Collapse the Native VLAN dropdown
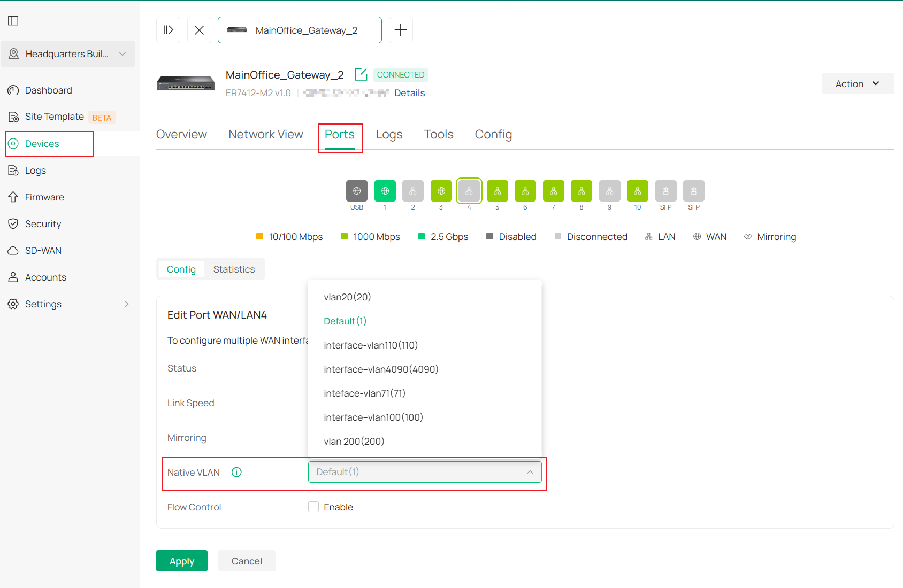The width and height of the screenshot is (903, 588). [530, 472]
